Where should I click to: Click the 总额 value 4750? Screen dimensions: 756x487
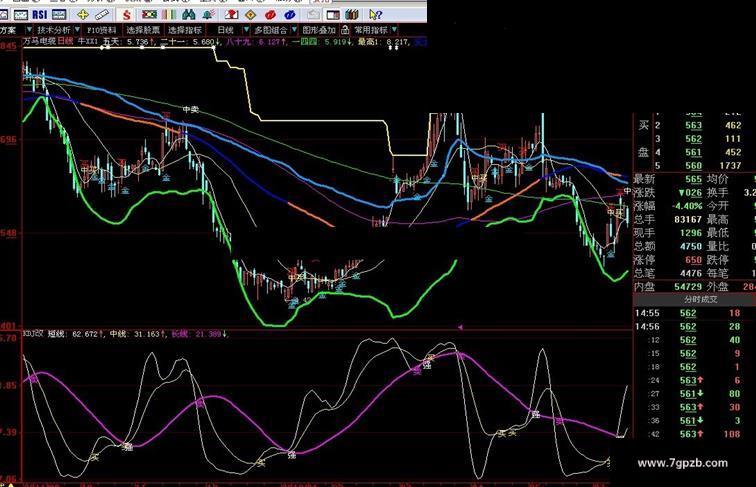pos(690,246)
